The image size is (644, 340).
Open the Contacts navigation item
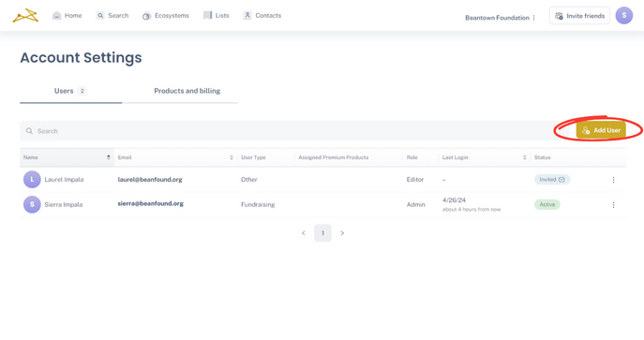coord(262,16)
